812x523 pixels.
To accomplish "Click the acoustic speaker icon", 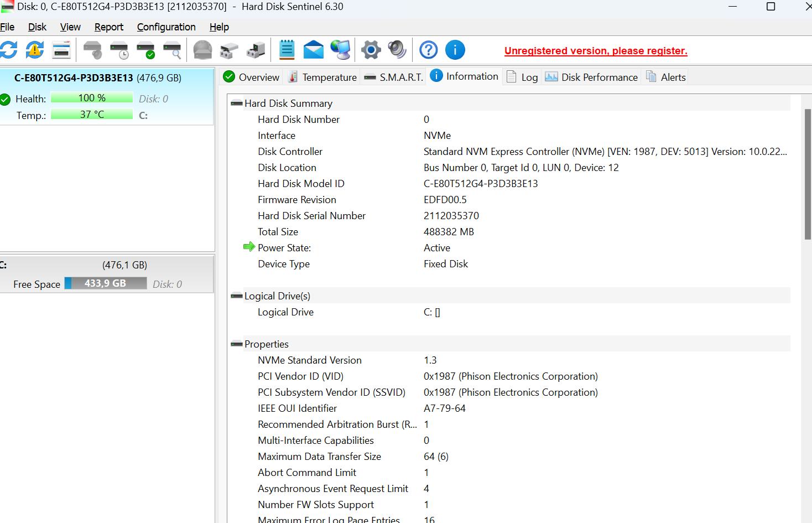I will [397, 50].
